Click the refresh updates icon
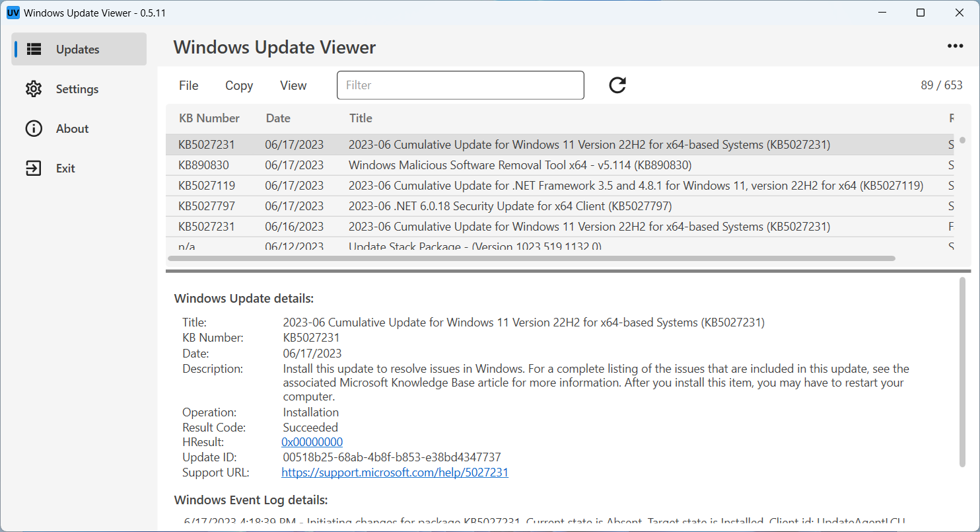Screen dimensions: 980x532 tap(617, 85)
